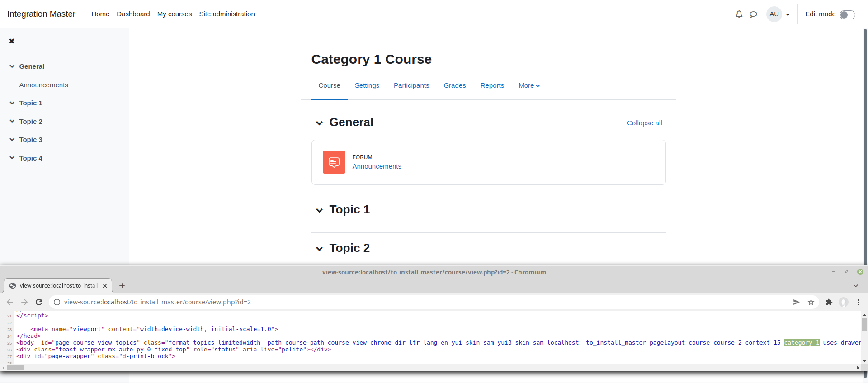
Task: Open the user menu dropdown arrow
Action: 788,14
